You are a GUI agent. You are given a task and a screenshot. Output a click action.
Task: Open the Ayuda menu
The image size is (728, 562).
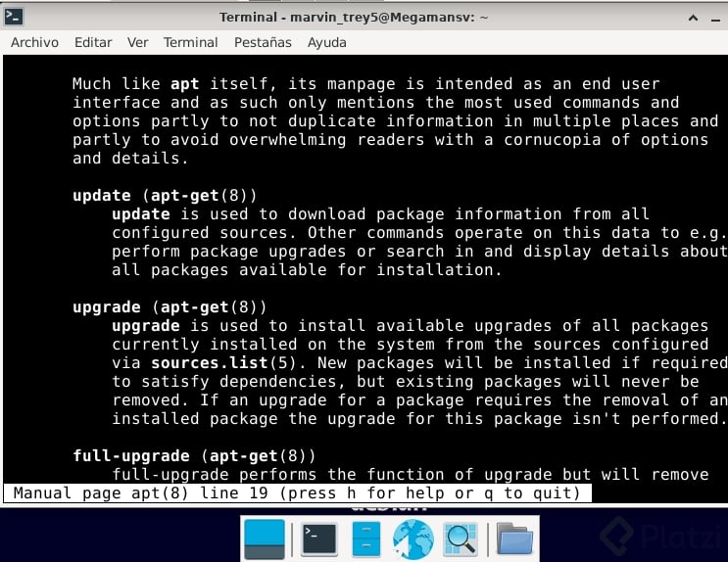327,43
